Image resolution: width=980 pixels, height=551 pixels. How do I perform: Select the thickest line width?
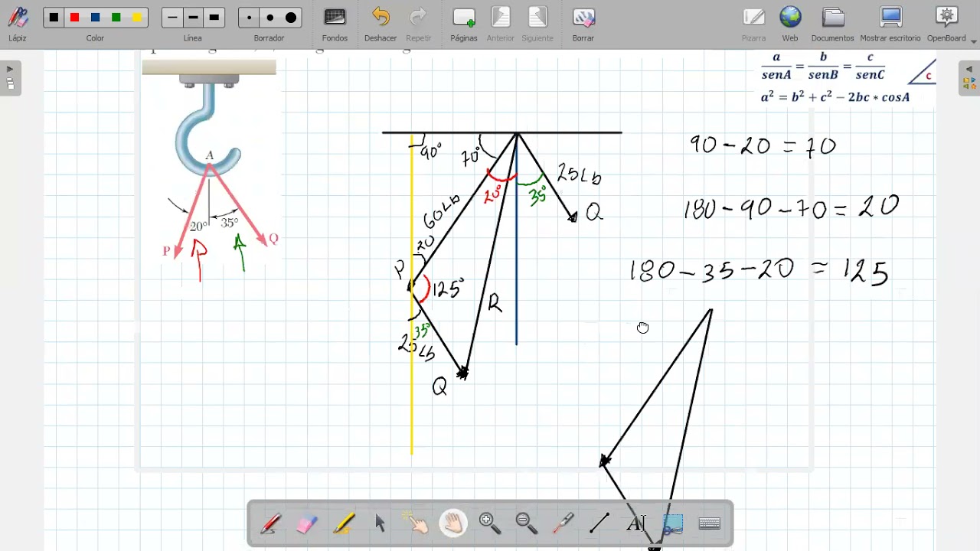(214, 18)
